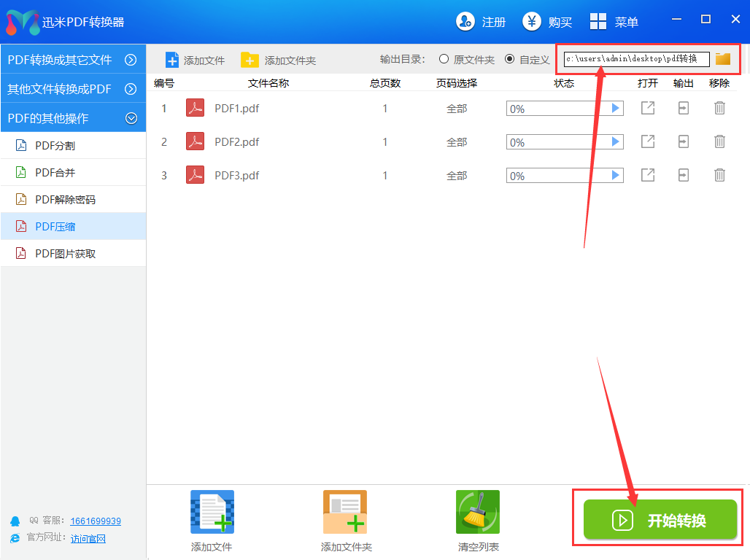Image resolution: width=750 pixels, height=560 pixels.
Task: Select the 原文件夹 radio button
Action: [x=444, y=59]
